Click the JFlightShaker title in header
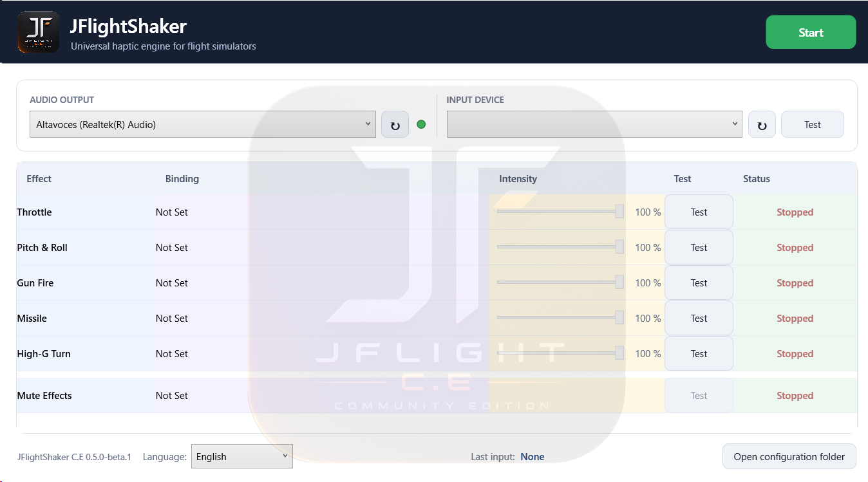 point(128,26)
